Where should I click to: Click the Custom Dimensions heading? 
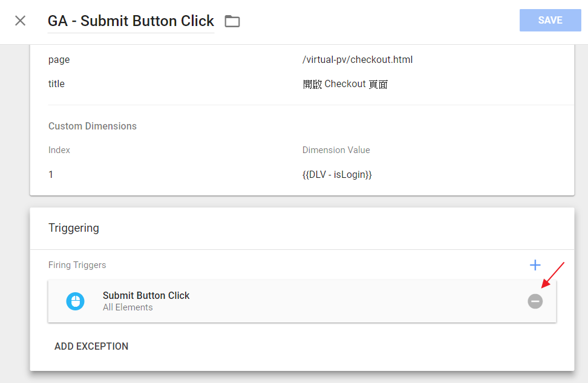[x=93, y=126]
